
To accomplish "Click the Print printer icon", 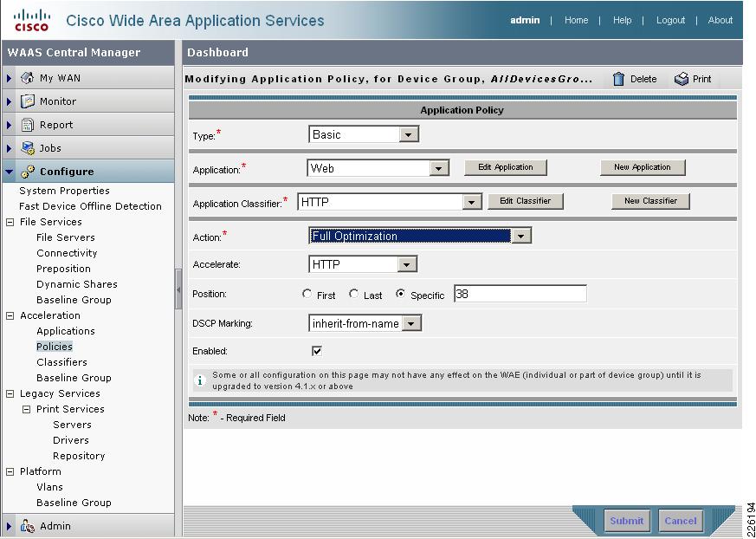I will pos(682,79).
